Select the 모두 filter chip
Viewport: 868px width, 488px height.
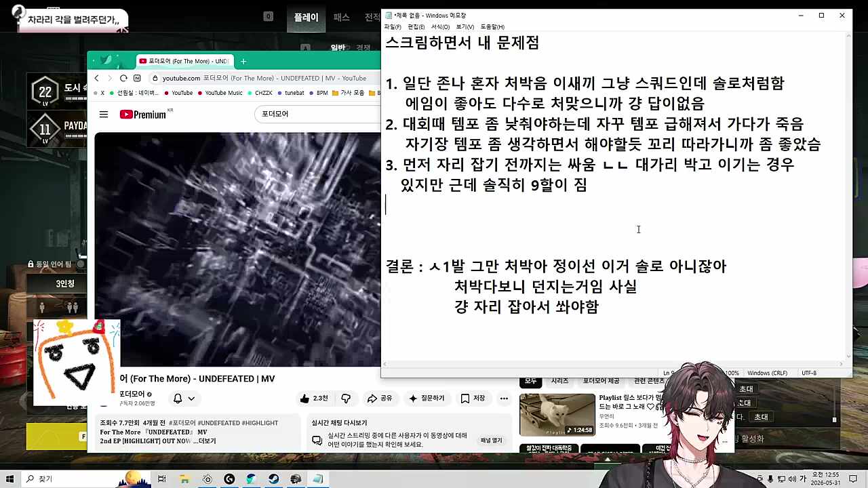tap(530, 381)
